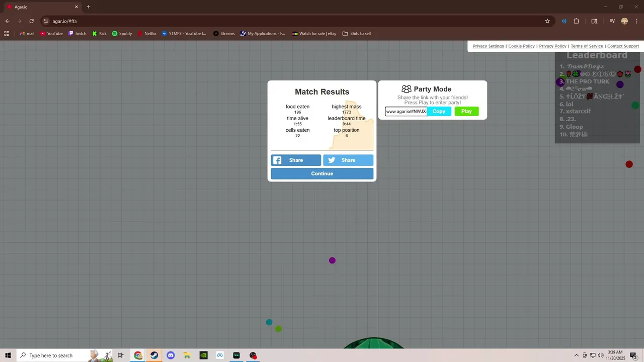Open Task View on the taskbar
Image resolution: width=644 pixels, height=362 pixels.
coord(121,355)
